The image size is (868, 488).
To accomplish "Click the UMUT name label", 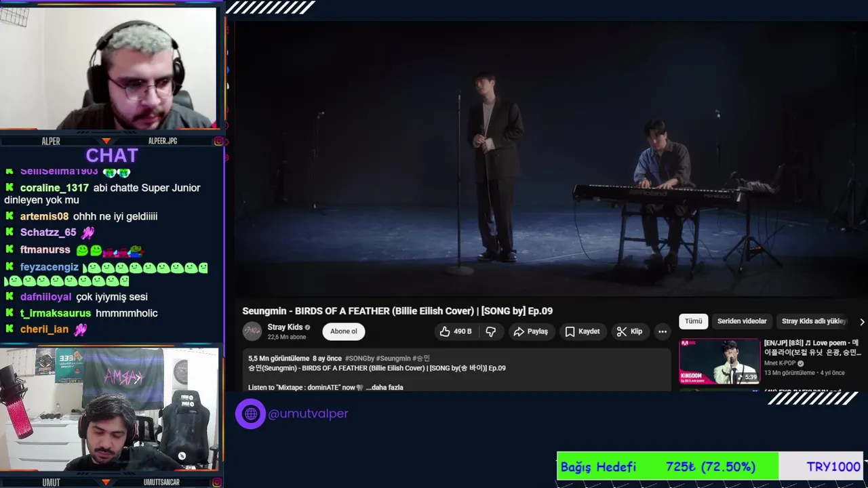I will point(51,483).
